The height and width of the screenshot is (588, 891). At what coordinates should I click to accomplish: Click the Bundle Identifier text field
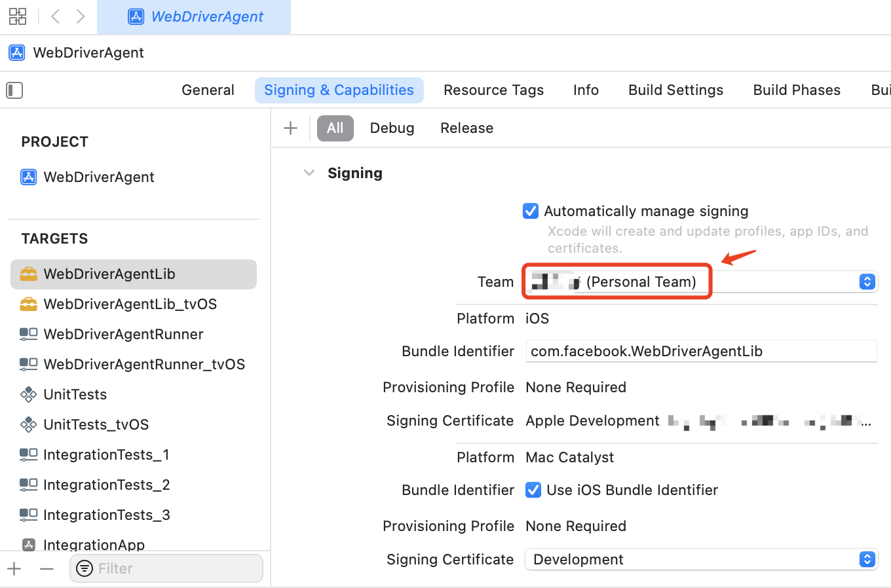pyautogui.click(x=701, y=351)
